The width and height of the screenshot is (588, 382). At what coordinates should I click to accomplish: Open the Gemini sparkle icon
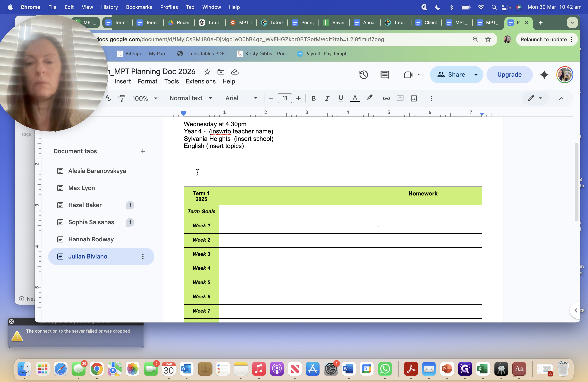544,75
